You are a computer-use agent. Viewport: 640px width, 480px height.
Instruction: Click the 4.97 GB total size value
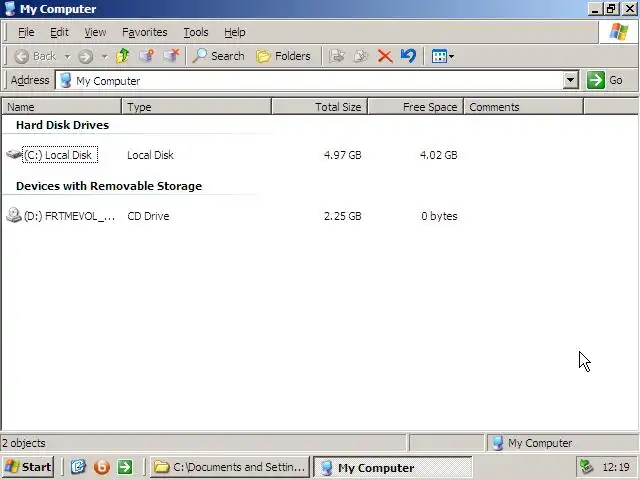click(342, 155)
